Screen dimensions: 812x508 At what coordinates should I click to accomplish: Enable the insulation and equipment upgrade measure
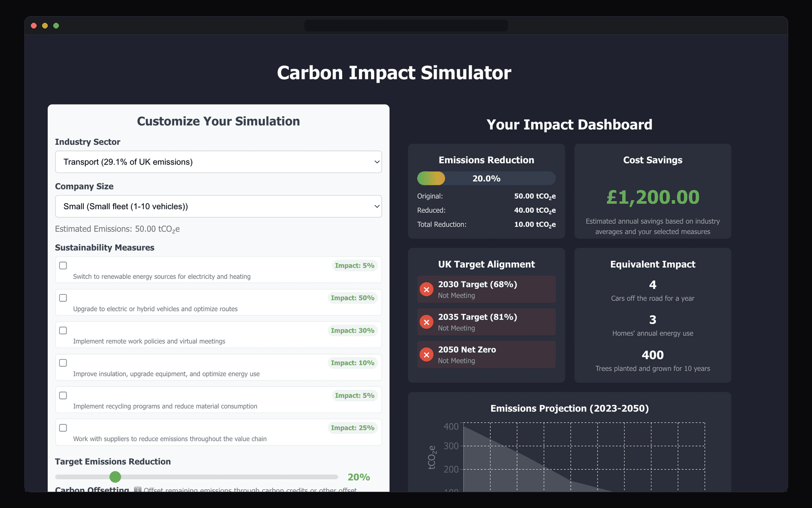[x=63, y=362]
